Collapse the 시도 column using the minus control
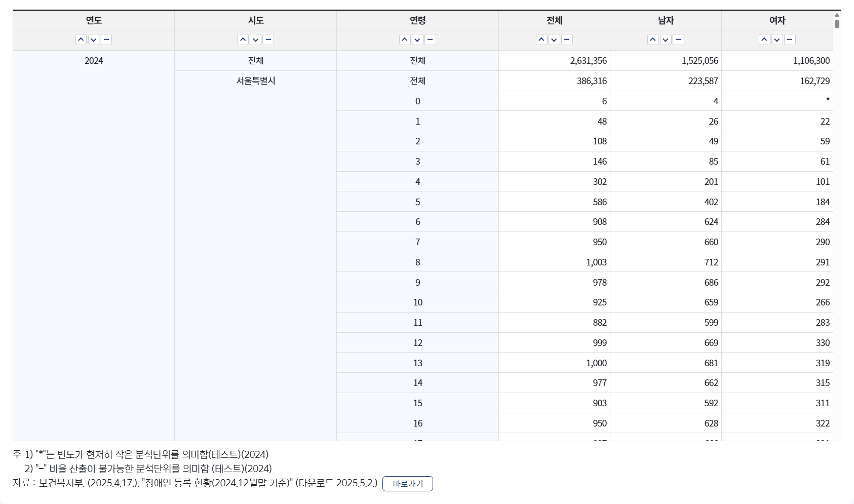Image resolution: width=854 pixels, height=504 pixels. coord(268,40)
